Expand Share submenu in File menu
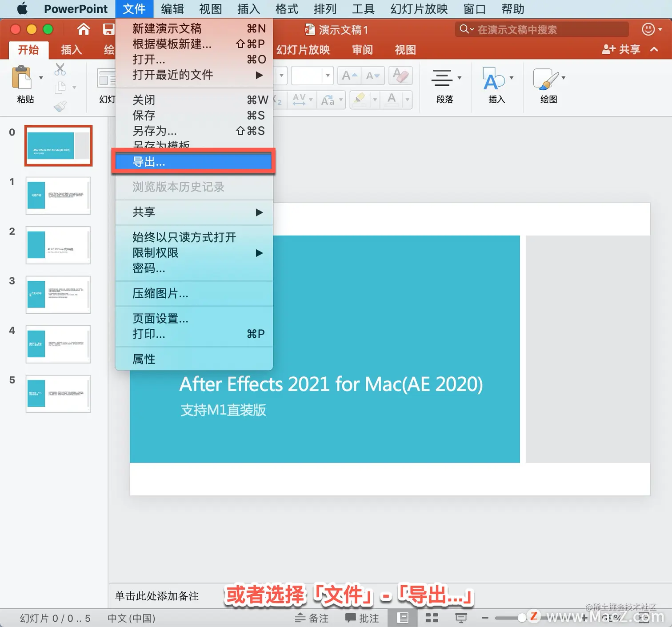672x627 pixels. (194, 212)
